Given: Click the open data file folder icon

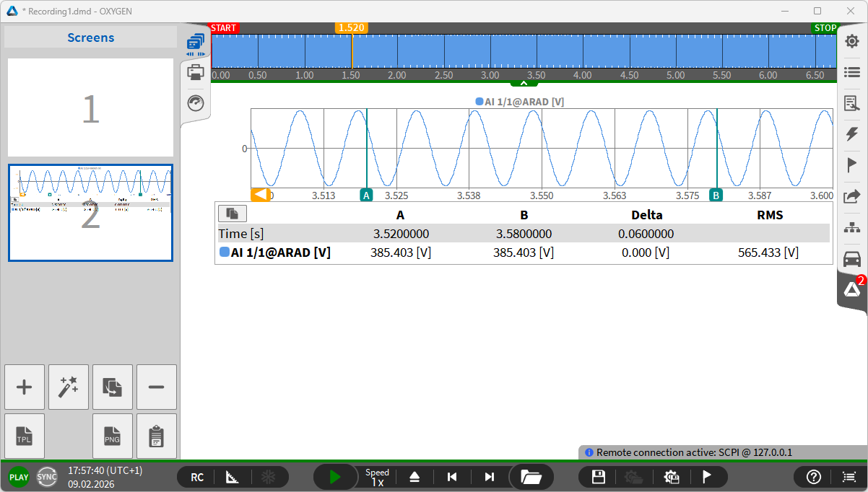Looking at the screenshot, I should point(531,477).
